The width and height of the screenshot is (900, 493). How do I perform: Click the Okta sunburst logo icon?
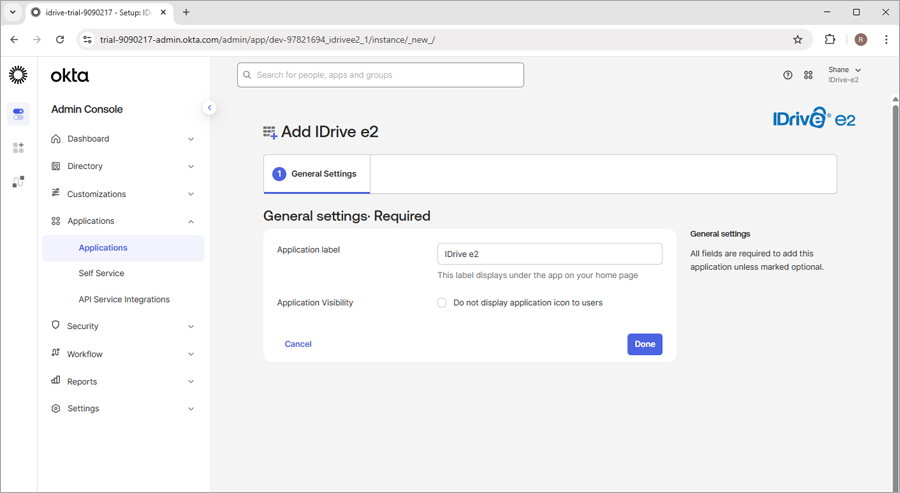coord(18,75)
